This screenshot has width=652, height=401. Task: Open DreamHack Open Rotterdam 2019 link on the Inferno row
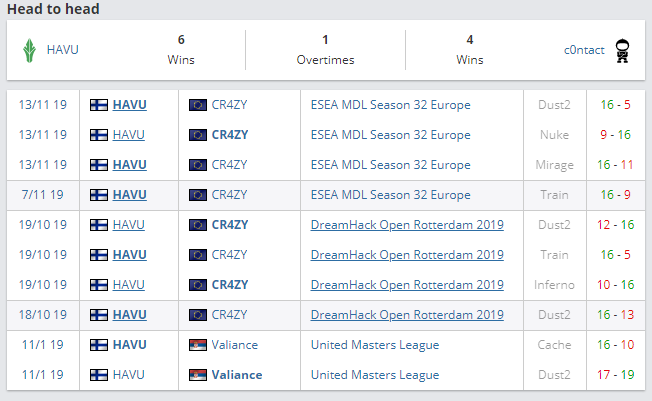[x=407, y=285]
